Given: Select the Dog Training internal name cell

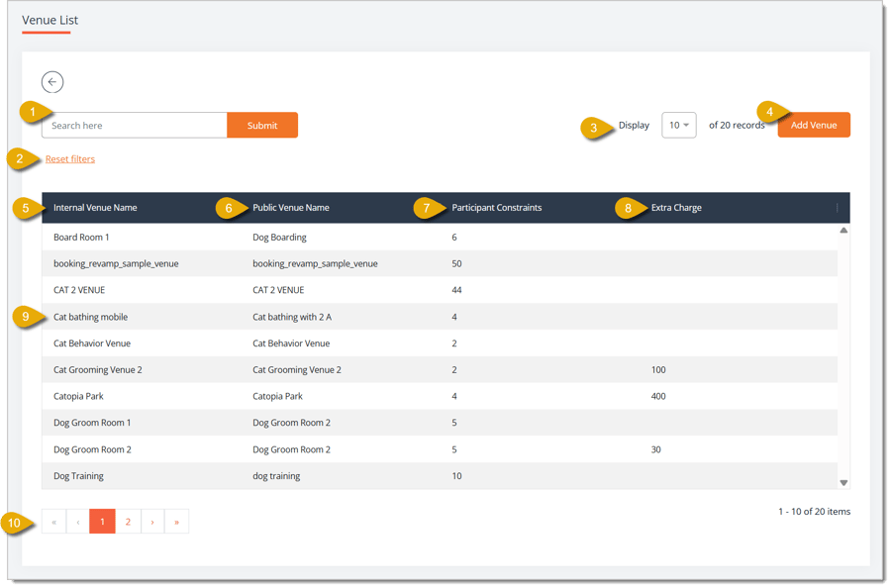Looking at the screenshot, I should pyautogui.click(x=79, y=478).
